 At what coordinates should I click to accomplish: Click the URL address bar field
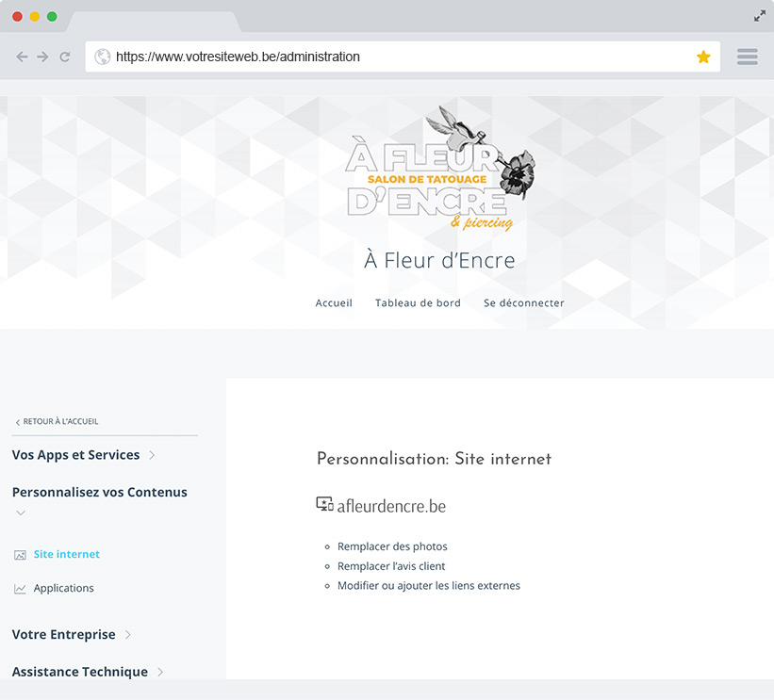tap(396, 57)
